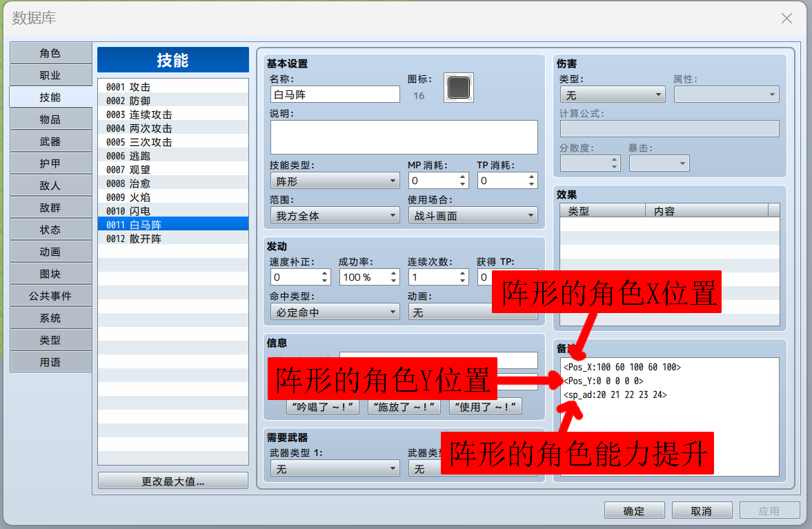812x529 pixels.
Task: Select skill 0004 两次攻击
Action: tap(173, 128)
